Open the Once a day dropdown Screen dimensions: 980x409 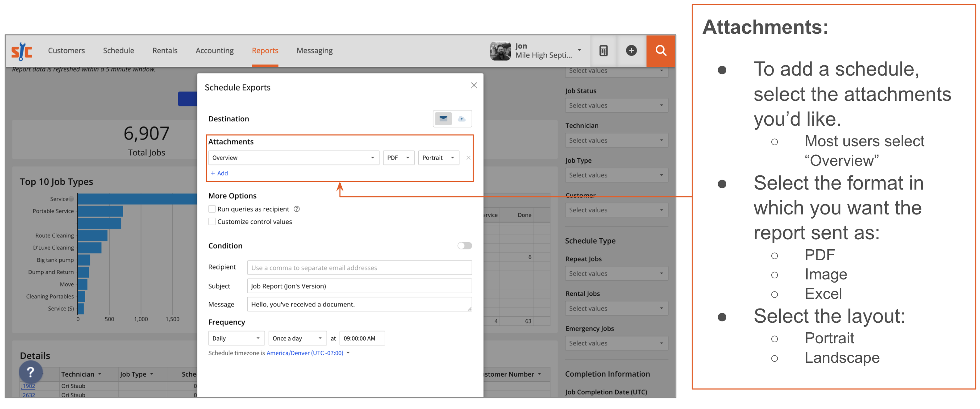[x=297, y=338]
